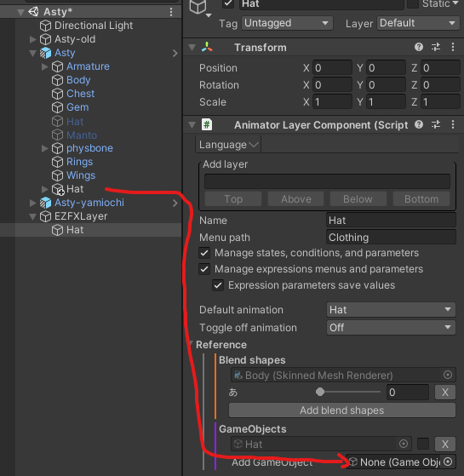
Task: Collapse Animator Layer Component script
Action: coord(192,125)
